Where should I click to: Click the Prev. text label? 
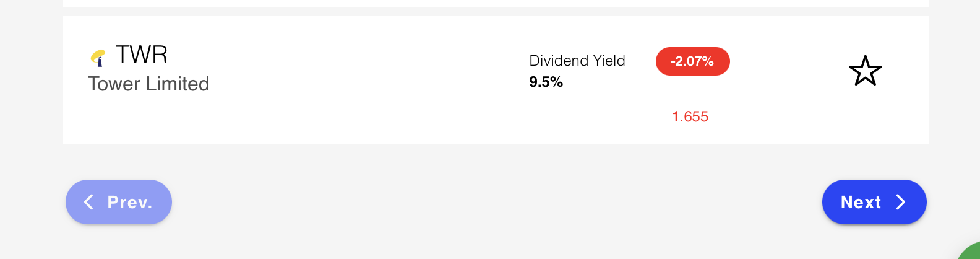pyautogui.click(x=130, y=202)
